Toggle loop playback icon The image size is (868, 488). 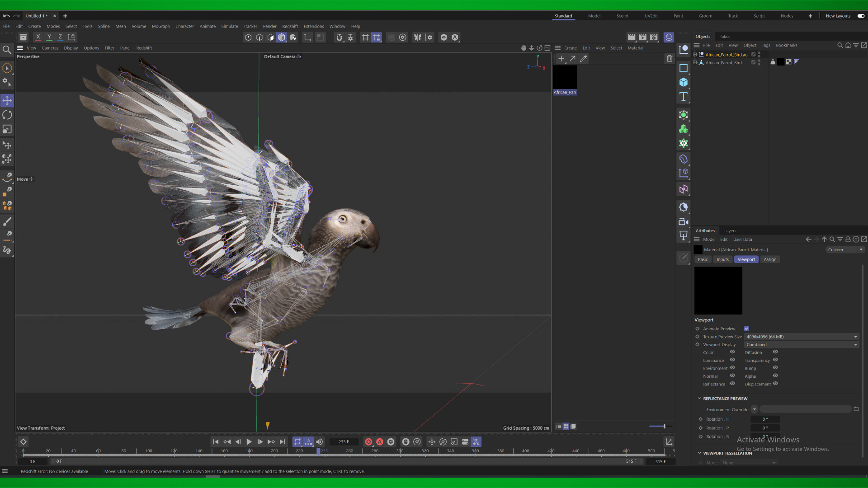297,441
